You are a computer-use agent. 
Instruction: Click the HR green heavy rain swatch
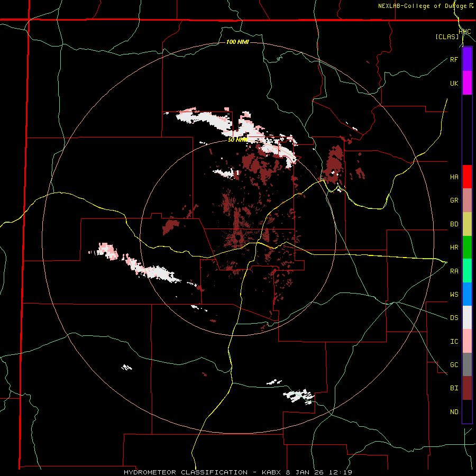[467, 248]
